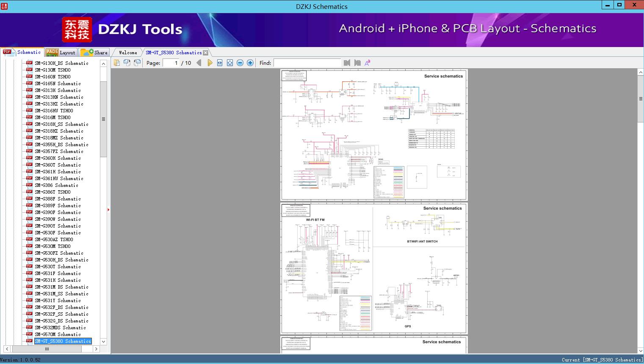Screen dimensions: 644x364
Task: Switch to the Layout tab
Action: (61, 53)
